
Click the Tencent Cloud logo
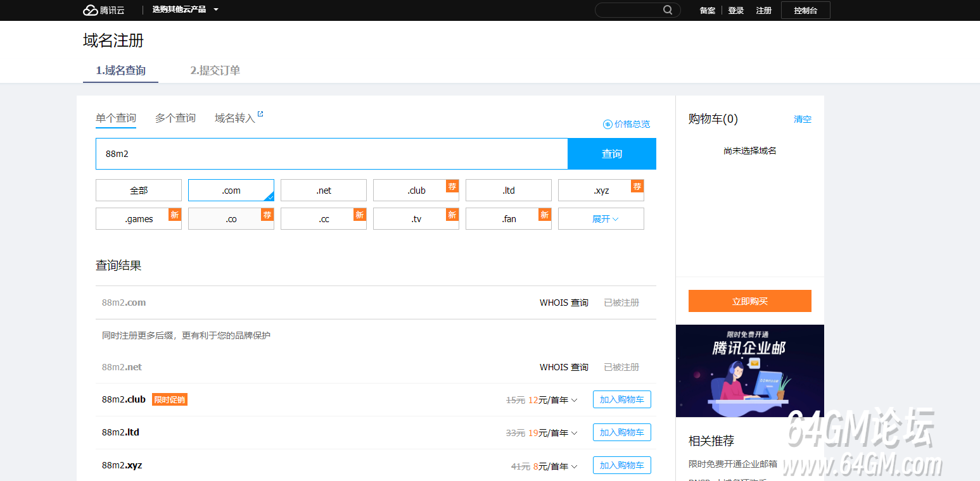pos(103,10)
